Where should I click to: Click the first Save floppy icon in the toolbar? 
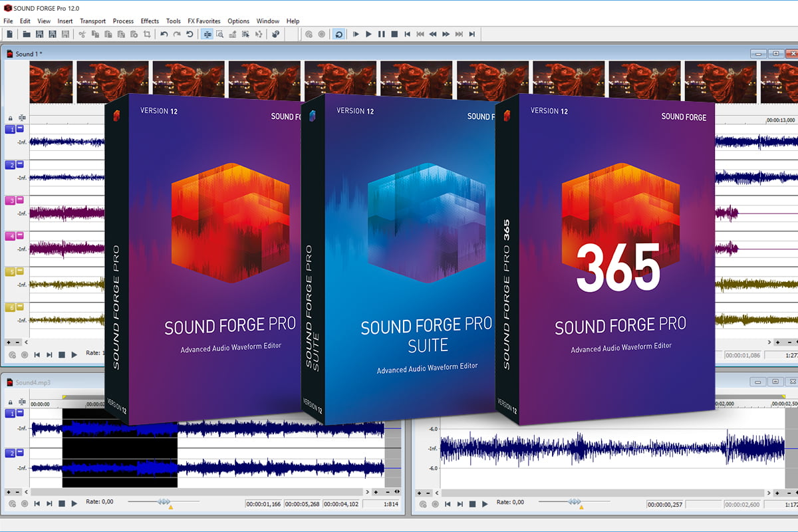coord(39,34)
